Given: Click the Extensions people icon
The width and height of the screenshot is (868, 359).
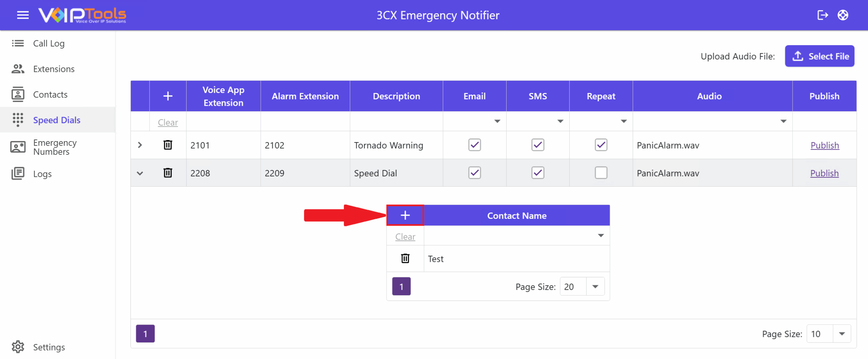Looking at the screenshot, I should [18, 69].
